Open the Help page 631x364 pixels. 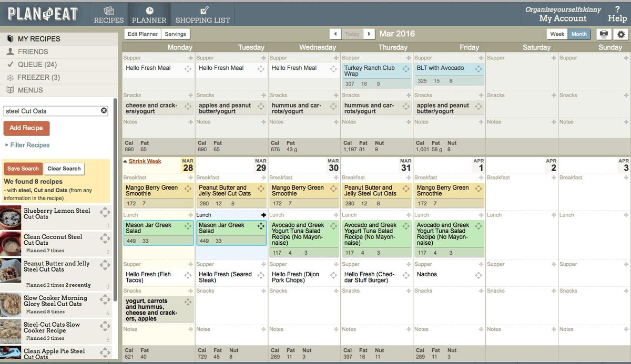tap(617, 14)
